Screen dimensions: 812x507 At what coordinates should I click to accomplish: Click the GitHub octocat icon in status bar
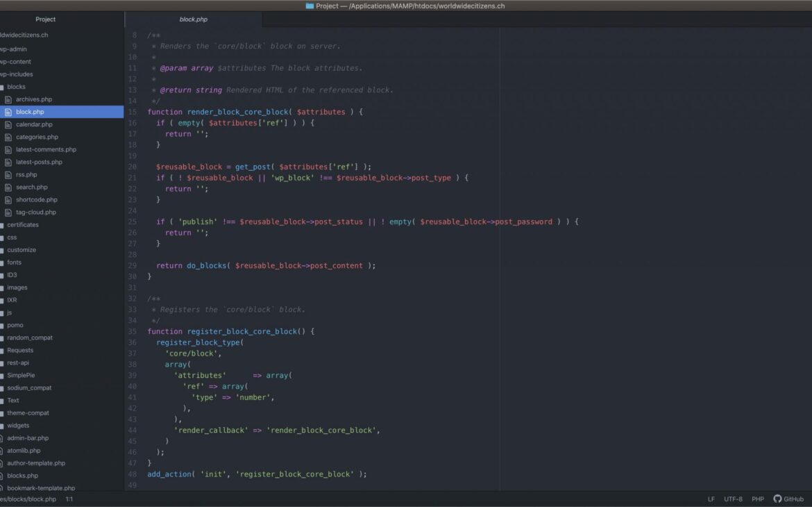pos(777,499)
